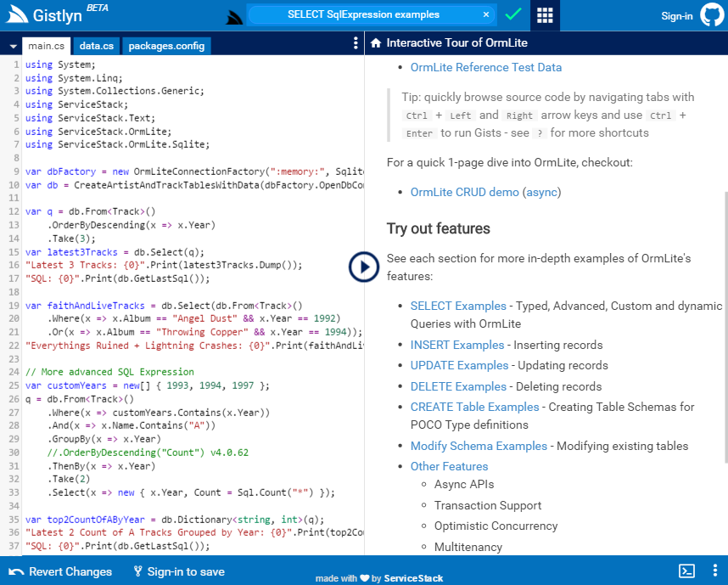Viewport: 728px width, 585px height.
Task: Click Sign-in to save button
Action: coord(179,571)
